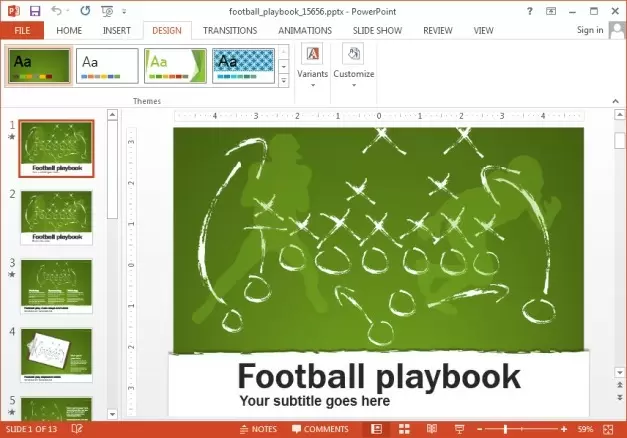627x438 pixels.
Task: Apply the blue patterned theme
Action: click(x=243, y=64)
